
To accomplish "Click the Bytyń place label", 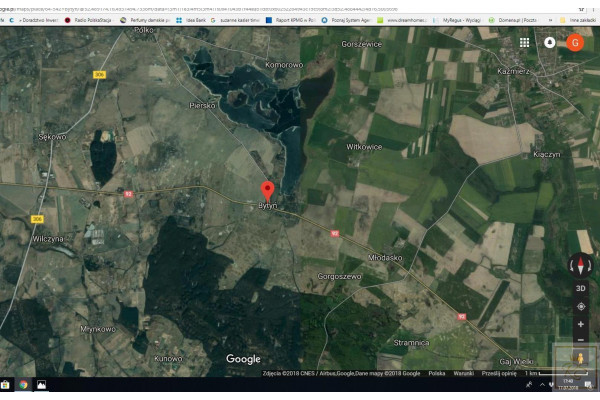I will [x=267, y=206].
